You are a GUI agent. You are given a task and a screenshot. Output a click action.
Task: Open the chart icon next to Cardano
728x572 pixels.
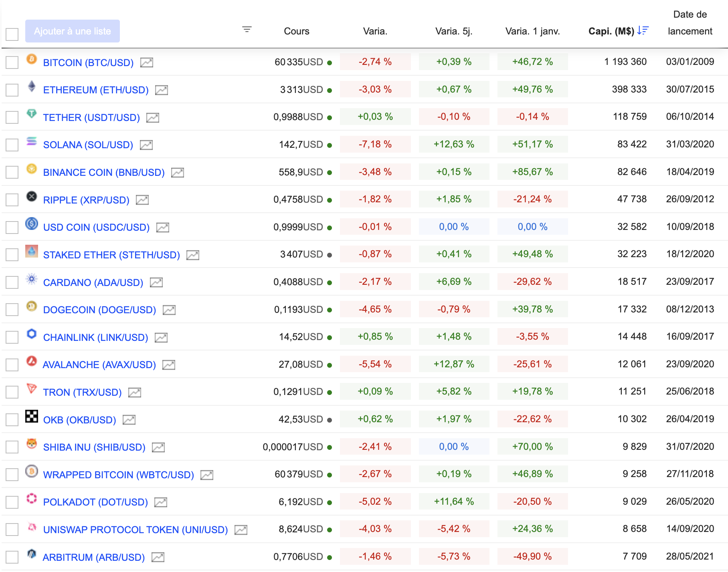pyautogui.click(x=156, y=282)
